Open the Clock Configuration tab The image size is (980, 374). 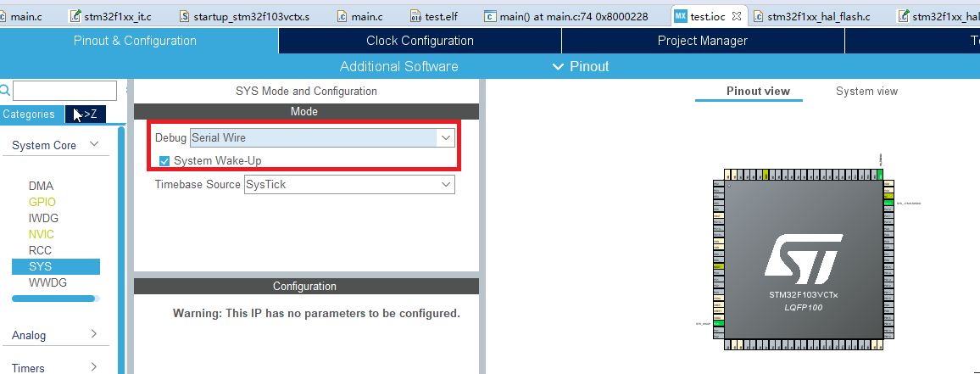click(x=420, y=41)
